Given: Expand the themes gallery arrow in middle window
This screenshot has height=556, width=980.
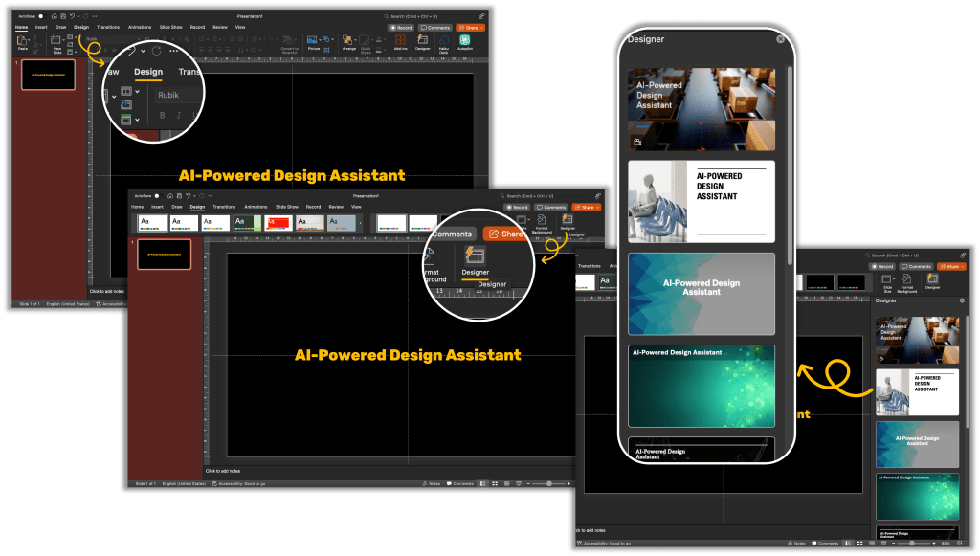Looking at the screenshot, I should pyautogui.click(x=360, y=222).
